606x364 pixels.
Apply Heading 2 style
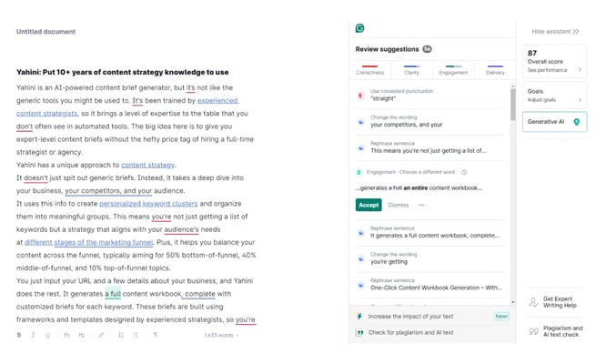coord(82,335)
